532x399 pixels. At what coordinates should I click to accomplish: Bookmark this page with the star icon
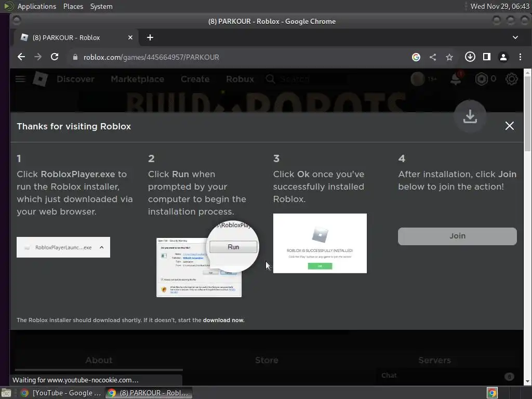point(449,57)
